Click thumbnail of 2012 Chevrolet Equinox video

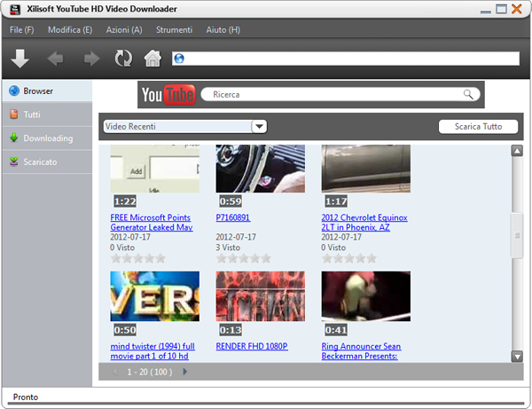point(365,169)
